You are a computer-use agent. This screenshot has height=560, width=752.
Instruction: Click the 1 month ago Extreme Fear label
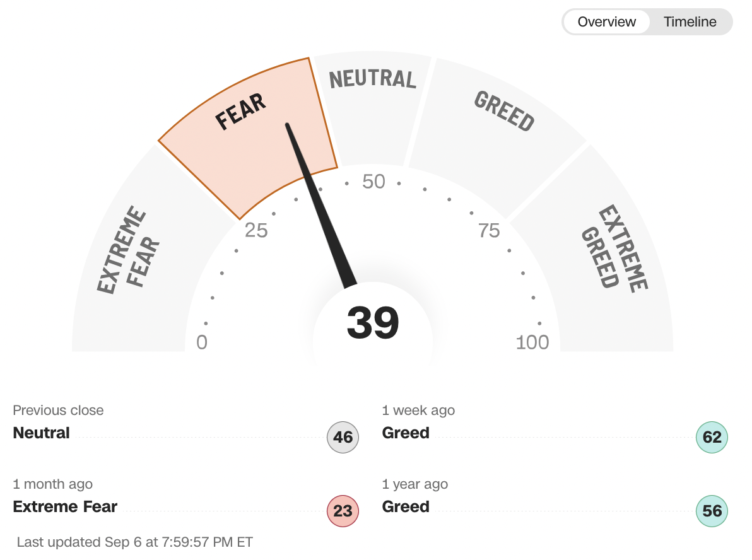pos(65,507)
